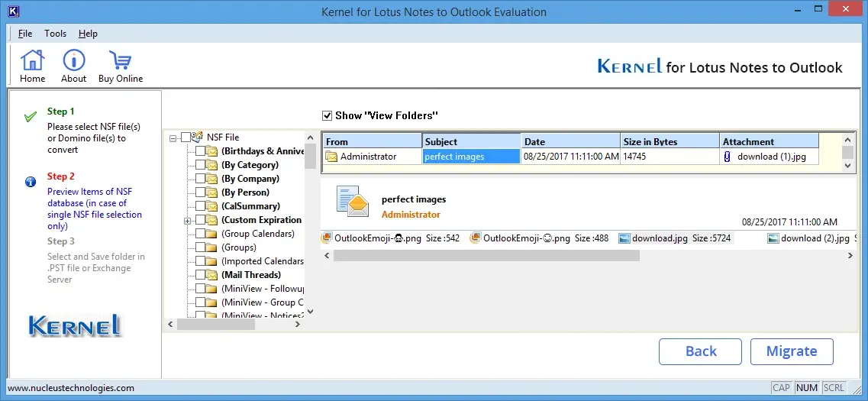
Task: Check the (Birthdays & Anniversaries) folder checkbox
Action: [x=200, y=151]
